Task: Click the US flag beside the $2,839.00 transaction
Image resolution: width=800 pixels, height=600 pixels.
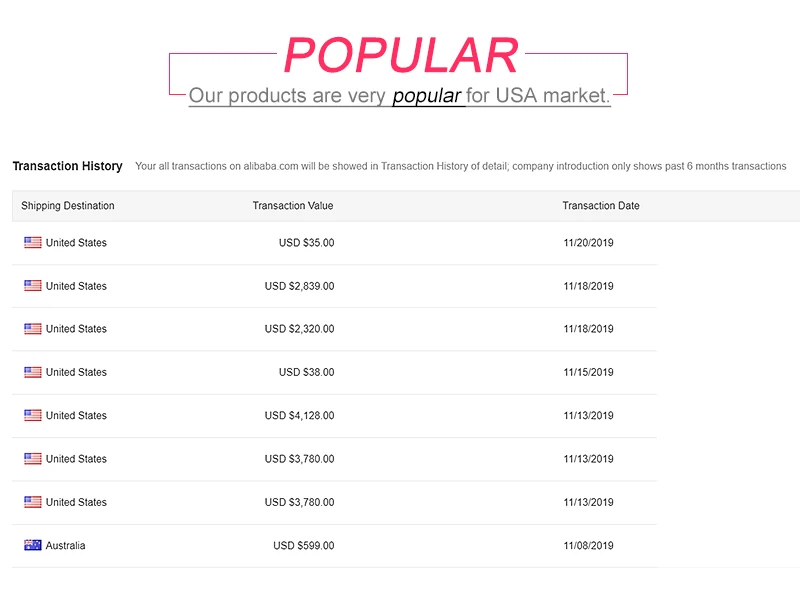Action: 33,286
